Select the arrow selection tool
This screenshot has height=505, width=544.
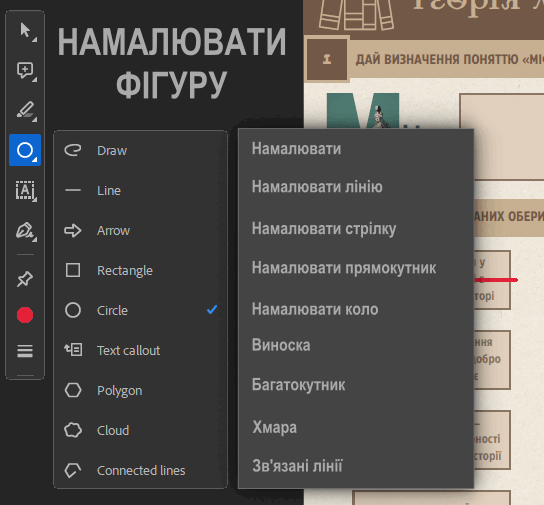click(x=25, y=31)
